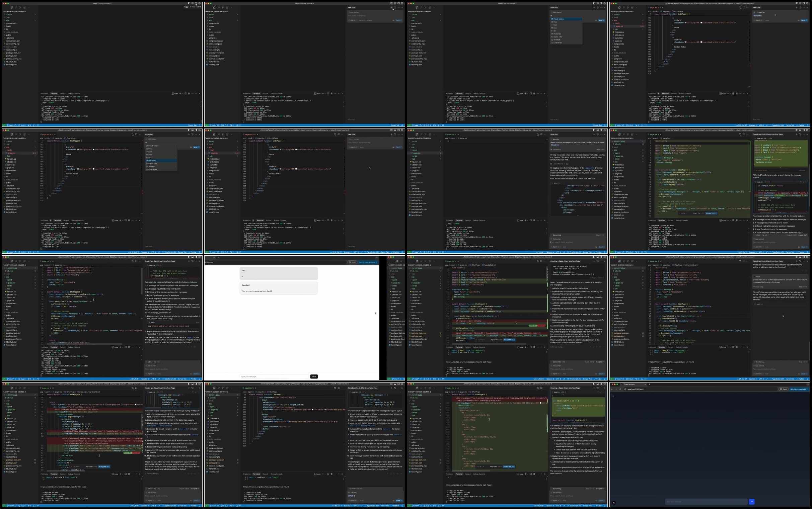
Task: Click Explorer icon in Toggle AI Pane tooltip frame
Action: (12, 7)
